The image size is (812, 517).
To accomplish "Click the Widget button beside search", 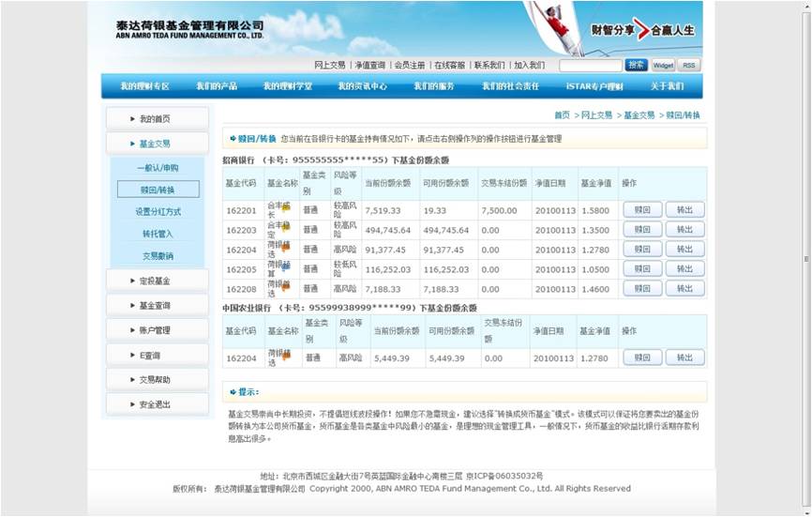I will point(663,66).
